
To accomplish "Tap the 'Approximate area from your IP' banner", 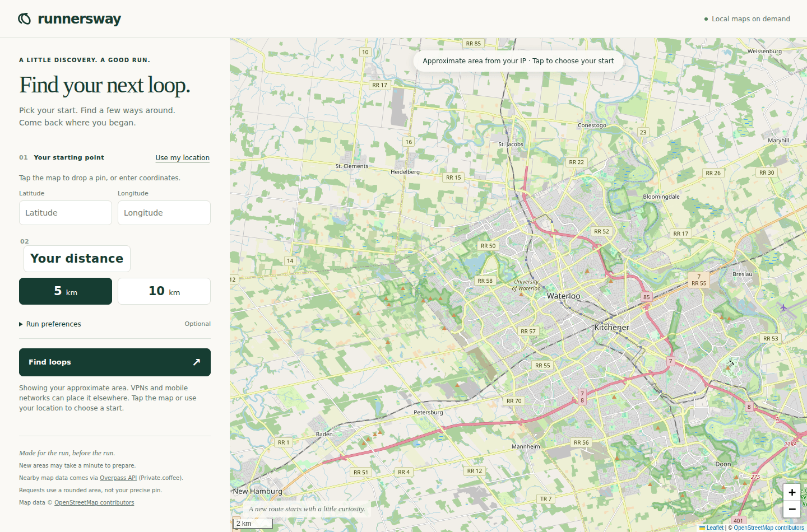I will tap(518, 61).
